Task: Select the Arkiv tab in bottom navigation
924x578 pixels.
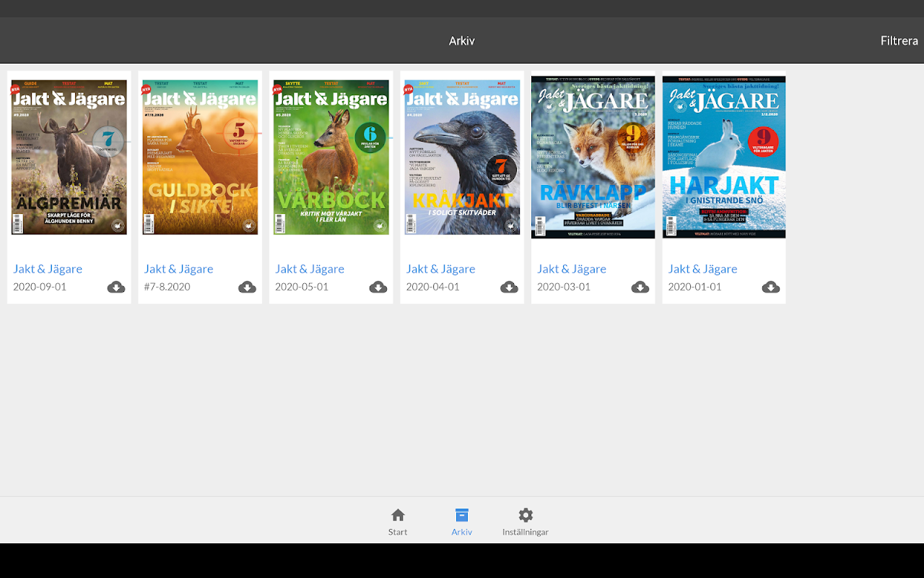Action: coord(462,522)
